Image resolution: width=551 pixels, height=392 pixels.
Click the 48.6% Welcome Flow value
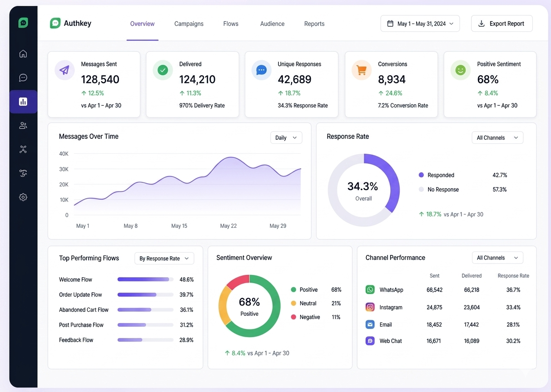click(186, 279)
